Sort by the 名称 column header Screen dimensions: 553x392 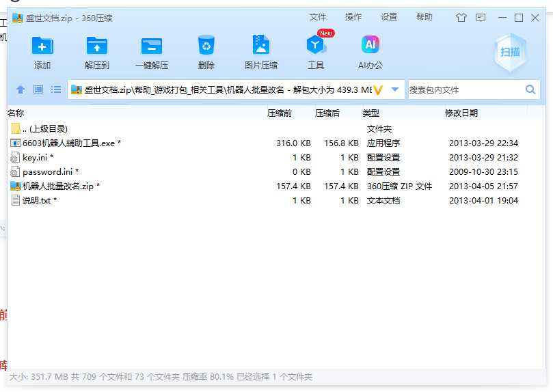[16, 113]
